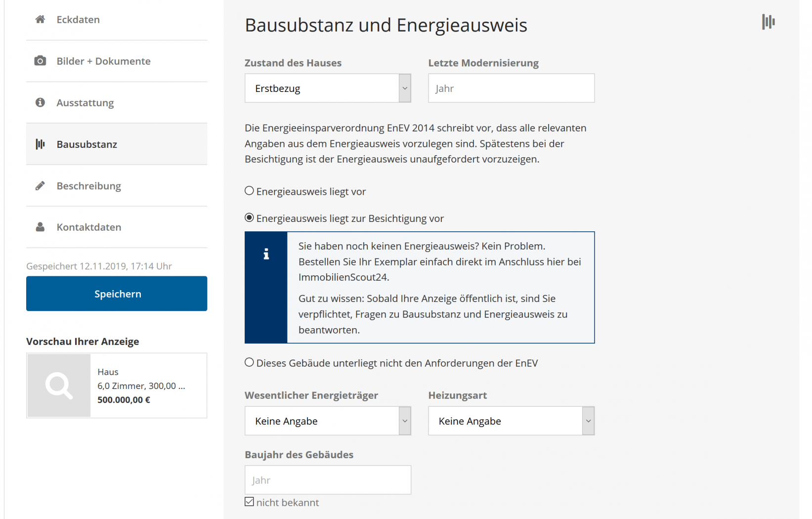
Task: Click the bars icon at top right of page
Action: click(x=769, y=22)
